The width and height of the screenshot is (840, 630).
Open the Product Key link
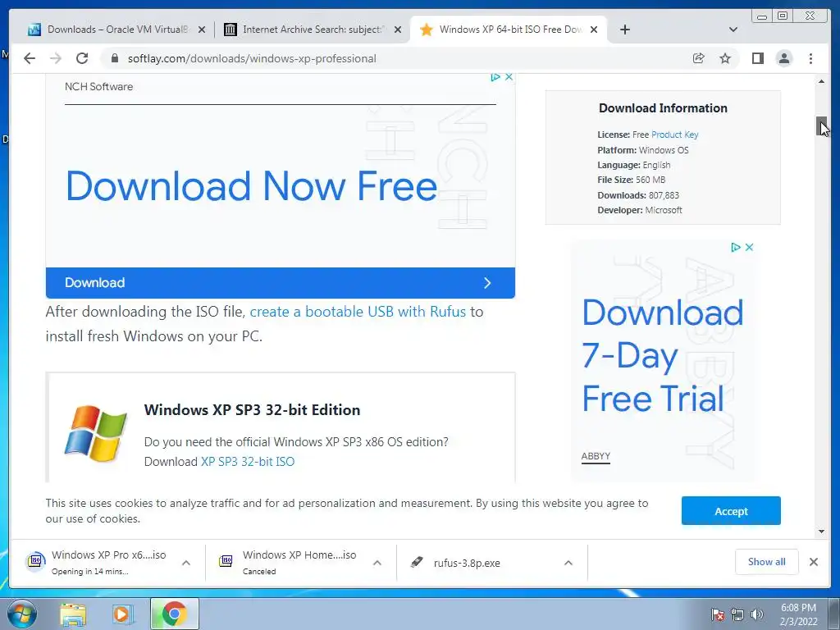tap(674, 135)
